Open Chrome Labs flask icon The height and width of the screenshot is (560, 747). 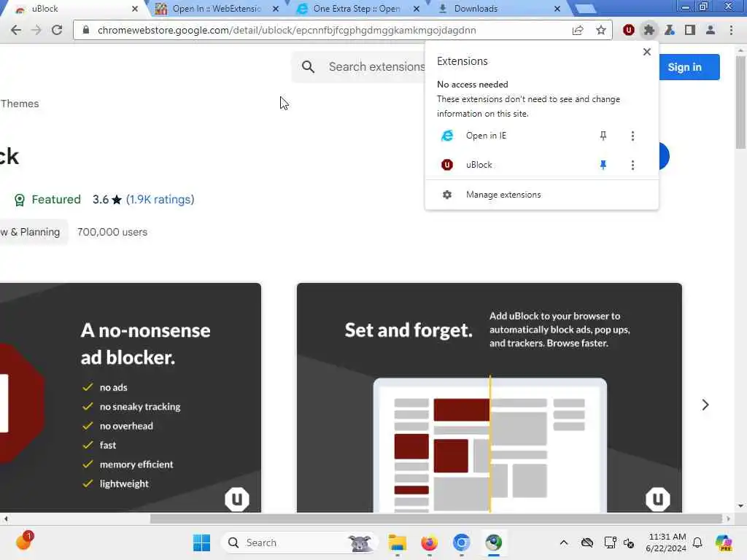click(670, 30)
